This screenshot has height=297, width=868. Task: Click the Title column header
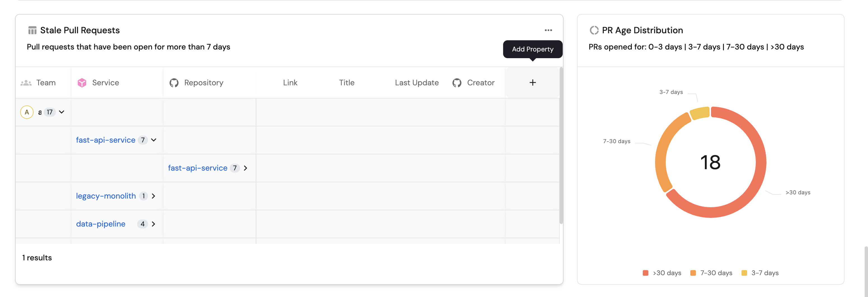point(346,82)
